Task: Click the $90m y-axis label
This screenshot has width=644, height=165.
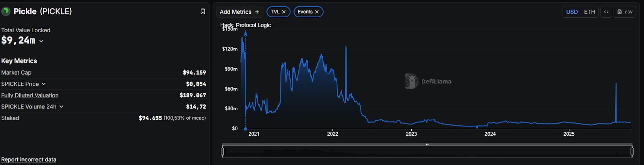Action: pos(231,69)
